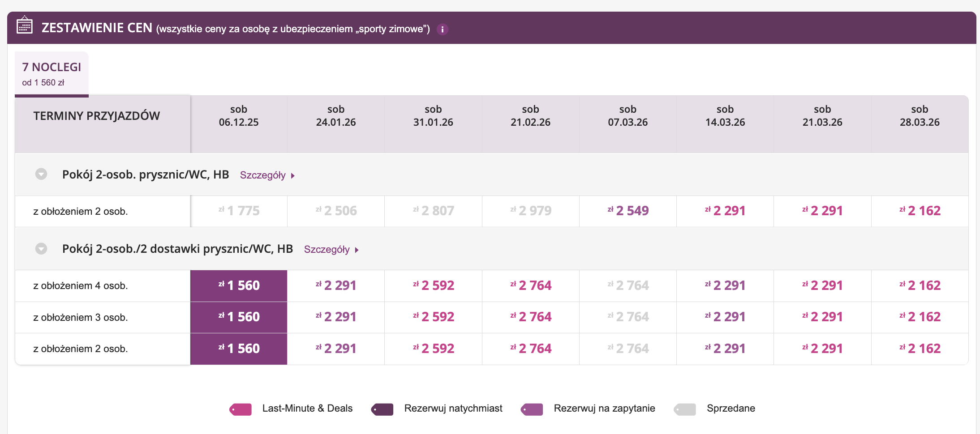Open Szczegóły for the room with dostawki
980x434 pixels.
(x=327, y=250)
